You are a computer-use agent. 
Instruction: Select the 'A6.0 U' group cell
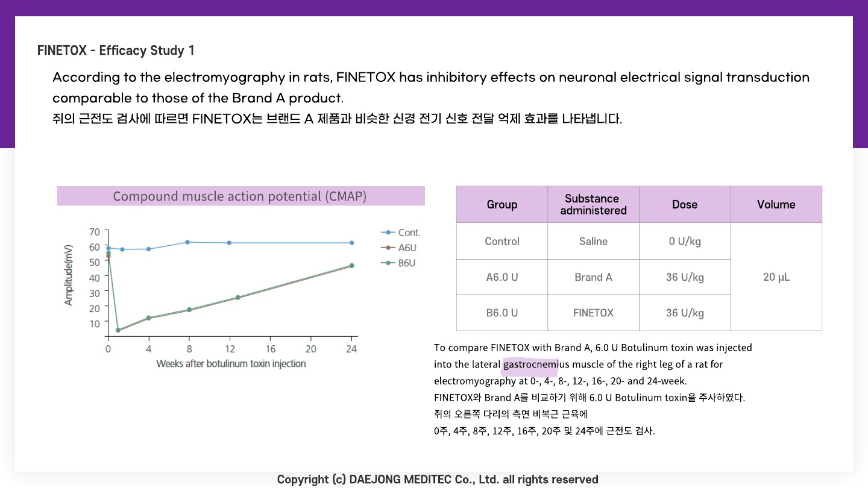[x=502, y=277]
